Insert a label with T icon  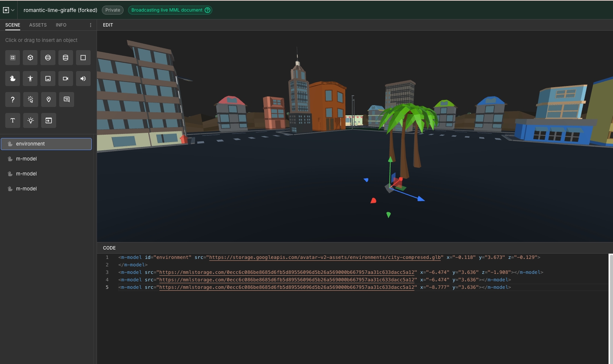click(13, 120)
